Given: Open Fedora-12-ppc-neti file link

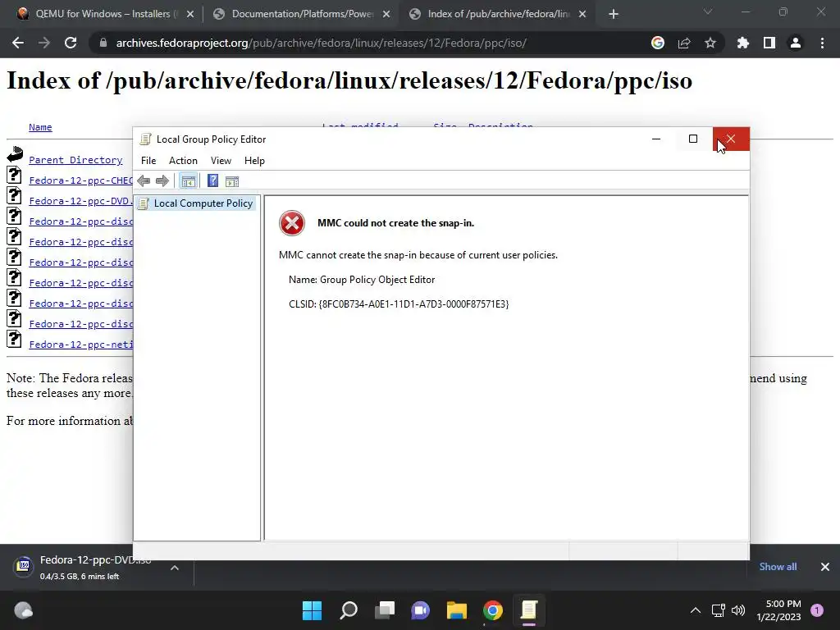Looking at the screenshot, I should pos(80,345).
